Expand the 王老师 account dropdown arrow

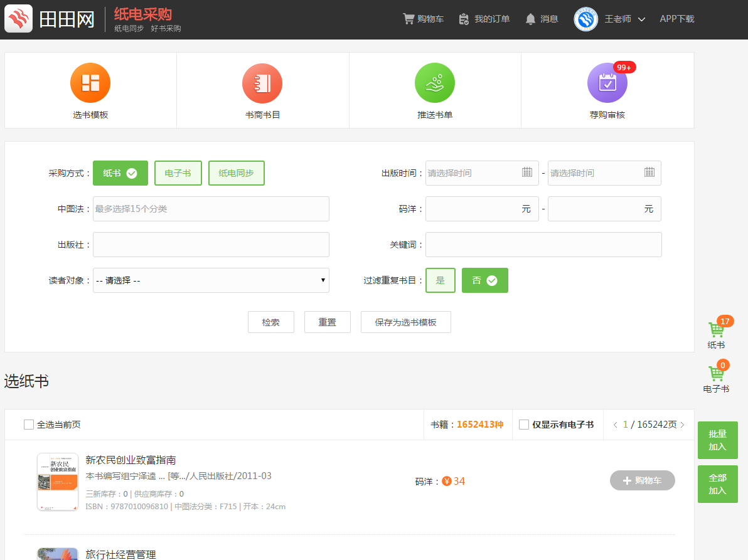pos(641,19)
